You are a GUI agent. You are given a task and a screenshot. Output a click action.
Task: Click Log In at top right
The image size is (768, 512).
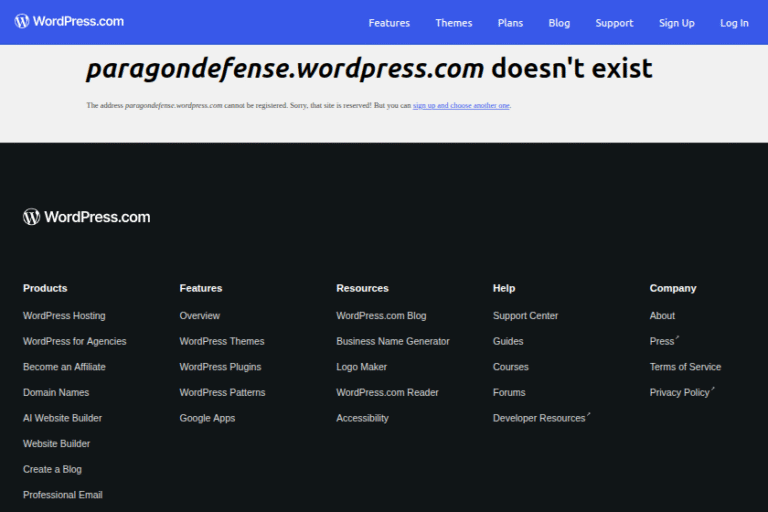[x=734, y=23]
